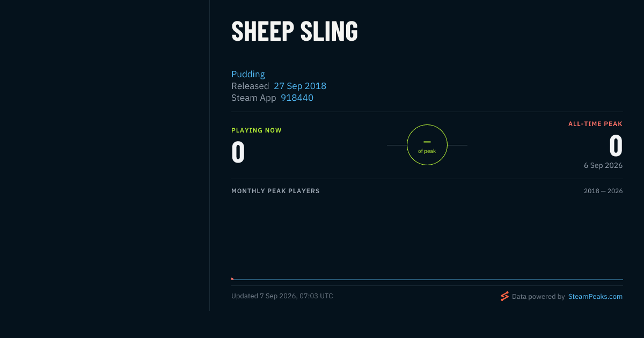This screenshot has width=644, height=338.
Task: Open Steam App ID 918440 link
Action: [297, 98]
